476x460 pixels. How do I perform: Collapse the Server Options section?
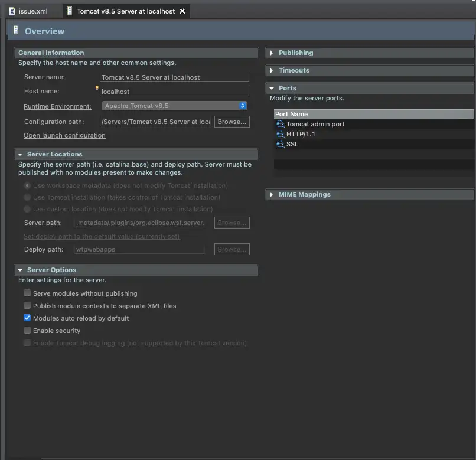[x=20, y=270]
